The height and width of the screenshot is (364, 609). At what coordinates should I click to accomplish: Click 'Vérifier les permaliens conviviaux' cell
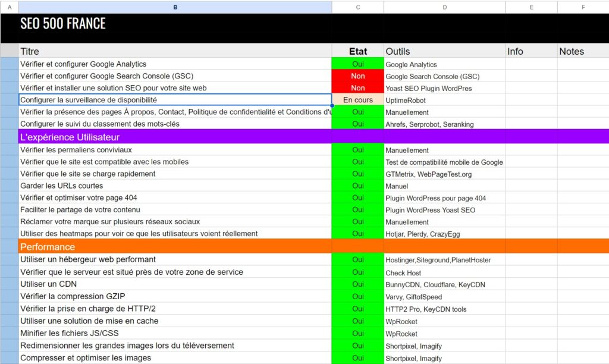click(175, 150)
